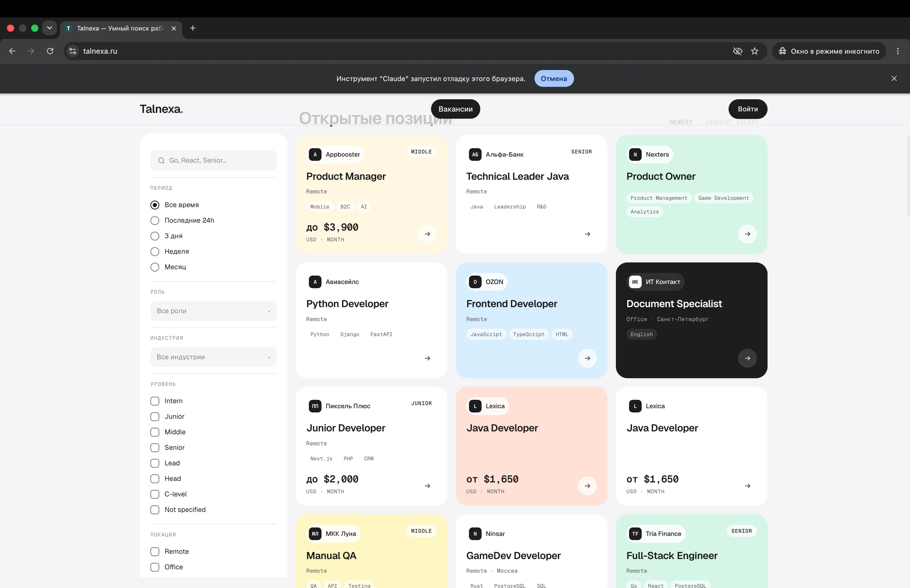Click the TypeScript tag on OZON card
This screenshot has height=588, width=910.
[528, 335]
